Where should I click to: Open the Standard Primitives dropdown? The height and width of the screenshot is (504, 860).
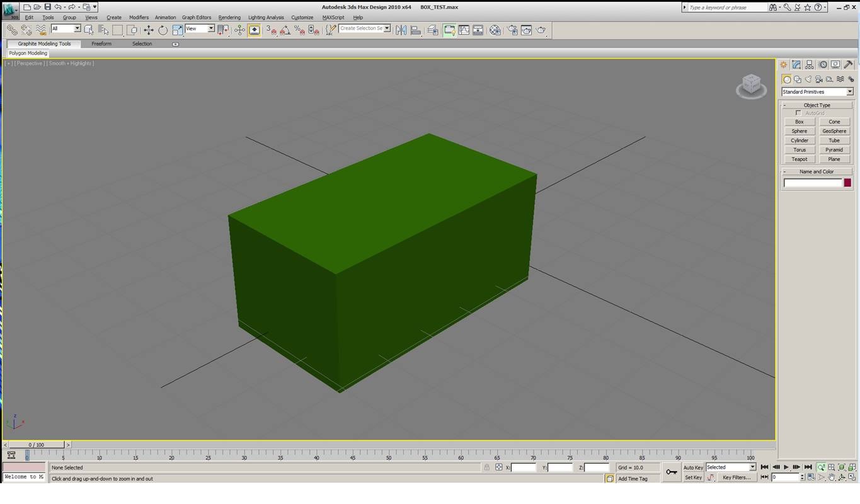point(817,92)
